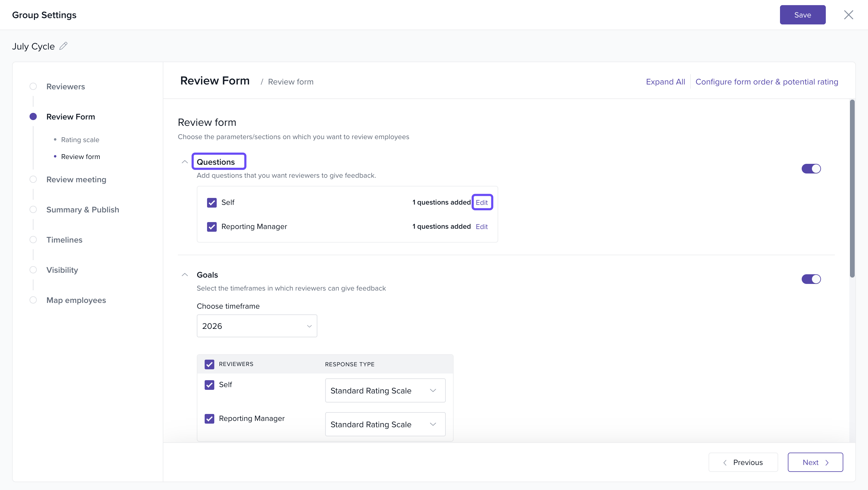This screenshot has width=868, height=490.
Task: Click Edit for Reporting Manager questions
Action: (482, 227)
